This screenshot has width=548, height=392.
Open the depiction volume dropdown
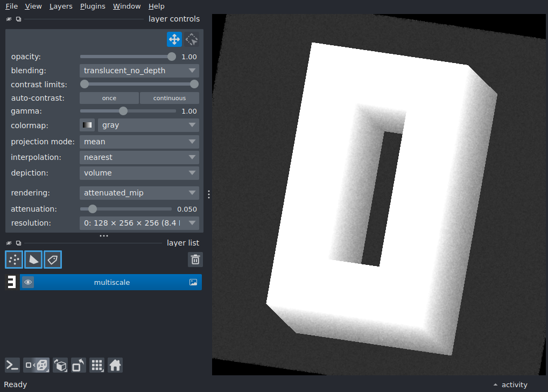[139, 173]
